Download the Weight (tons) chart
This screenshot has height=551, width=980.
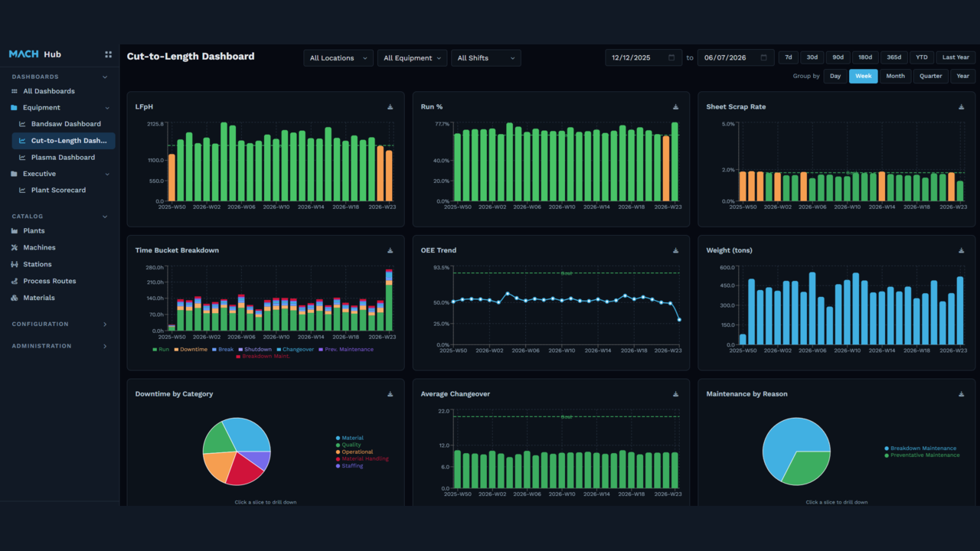point(962,250)
